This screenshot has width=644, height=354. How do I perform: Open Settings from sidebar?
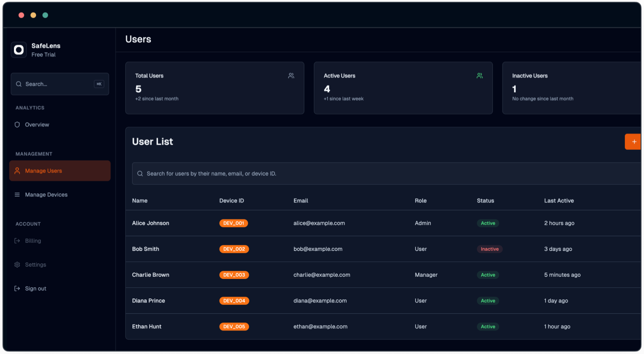(x=60, y=264)
